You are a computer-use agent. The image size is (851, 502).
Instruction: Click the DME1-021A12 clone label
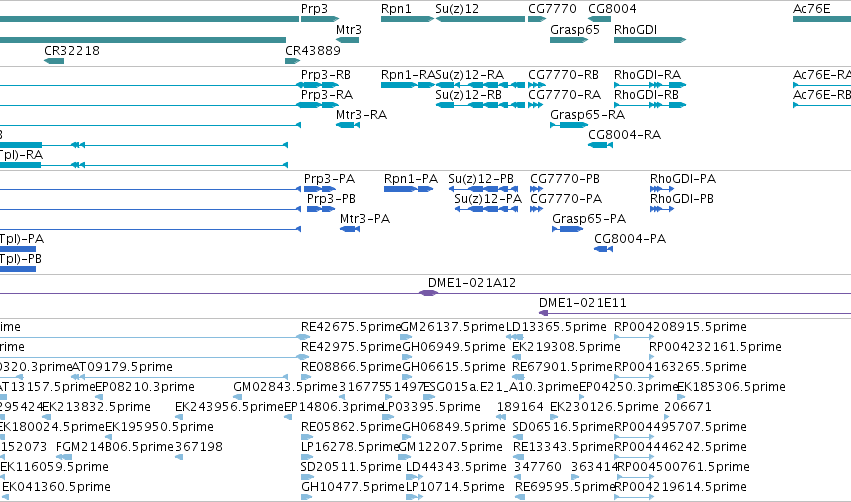point(472,283)
